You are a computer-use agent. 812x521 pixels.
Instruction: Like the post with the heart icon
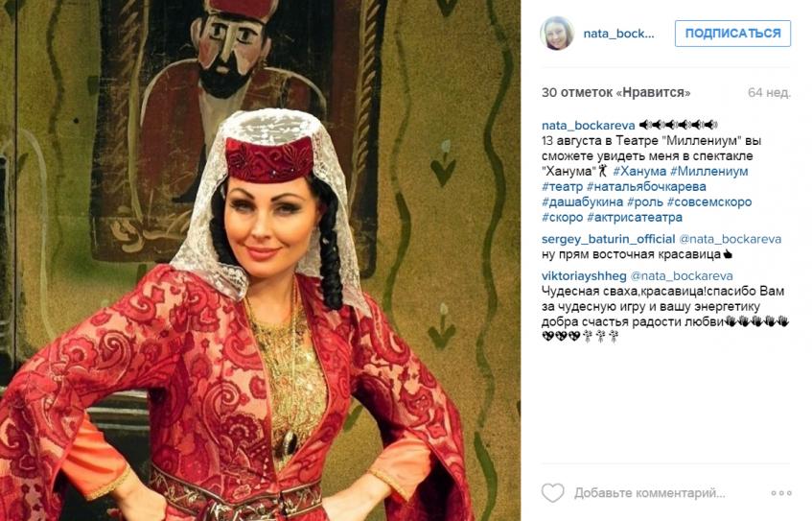coord(552,492)
